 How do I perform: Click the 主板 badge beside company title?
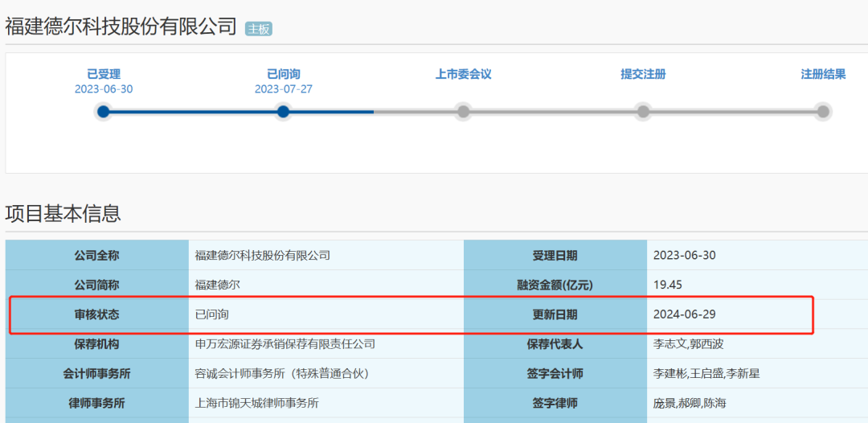click(259, 29)
